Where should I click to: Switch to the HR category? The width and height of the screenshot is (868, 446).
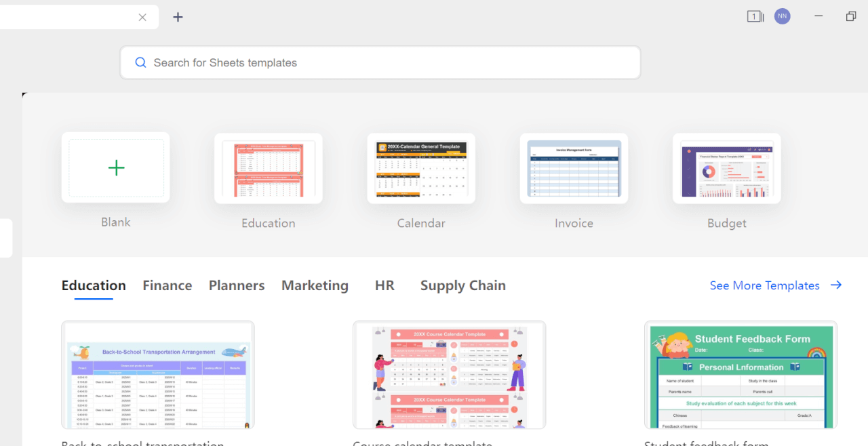click(384, 285)
